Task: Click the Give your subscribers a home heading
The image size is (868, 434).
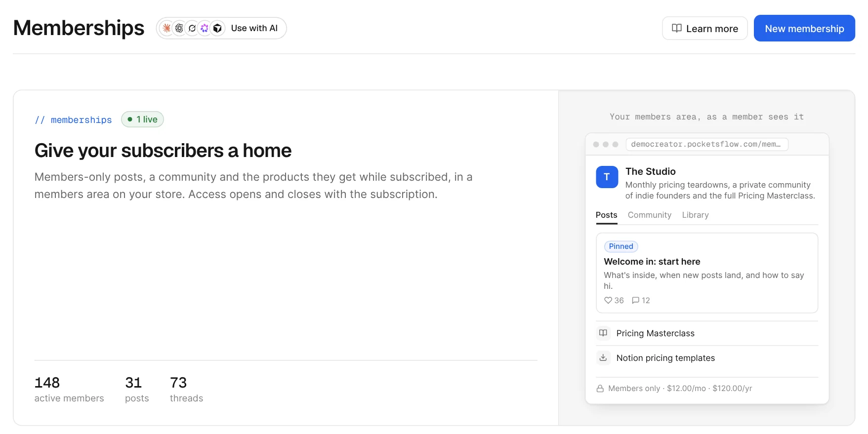Action: point(163,151)
